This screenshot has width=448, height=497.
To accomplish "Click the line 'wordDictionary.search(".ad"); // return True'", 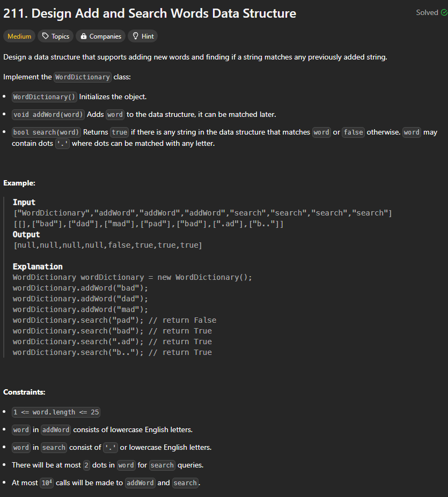I will [112, 342].
